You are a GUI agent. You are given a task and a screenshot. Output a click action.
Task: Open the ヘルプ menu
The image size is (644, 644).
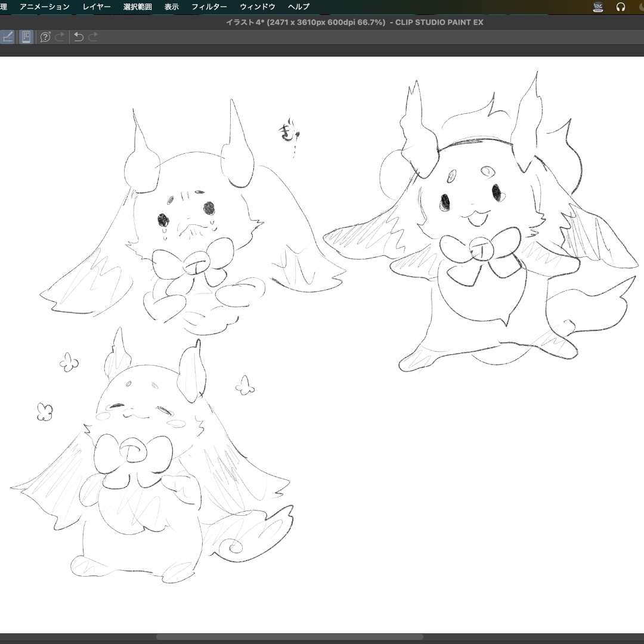299,7
